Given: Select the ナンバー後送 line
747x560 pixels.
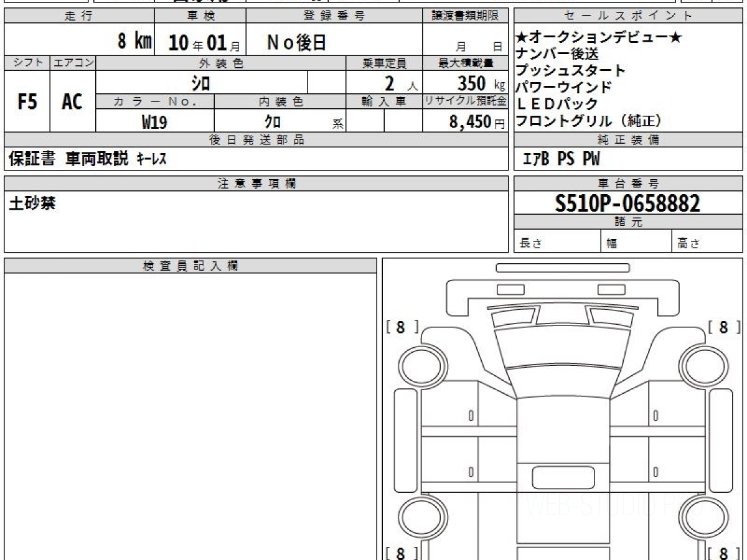Looking at the screenshot, I should pos(557,54).
